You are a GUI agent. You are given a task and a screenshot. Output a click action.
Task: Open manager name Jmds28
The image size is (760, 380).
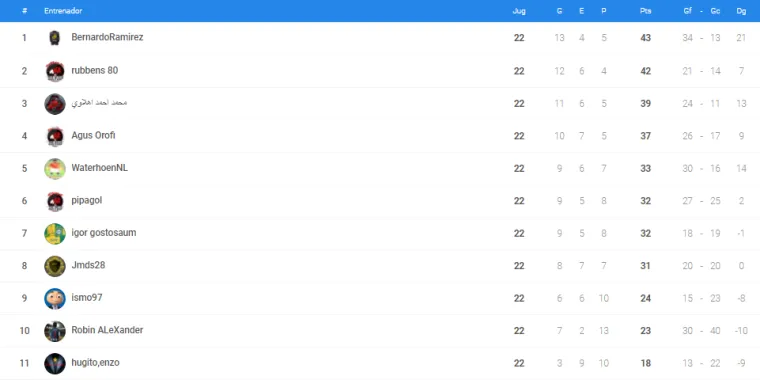pos(88,265)
